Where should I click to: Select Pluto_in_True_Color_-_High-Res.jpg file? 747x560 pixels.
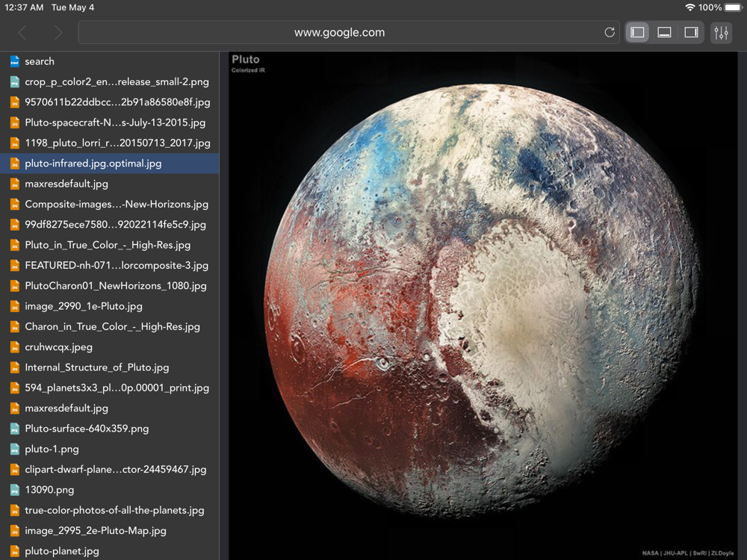pos(108,245)
